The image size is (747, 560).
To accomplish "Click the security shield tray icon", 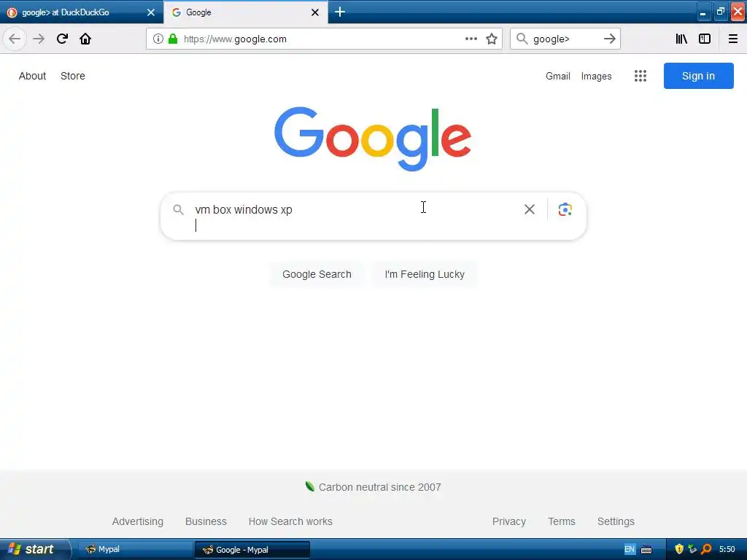I will point(679,549).
